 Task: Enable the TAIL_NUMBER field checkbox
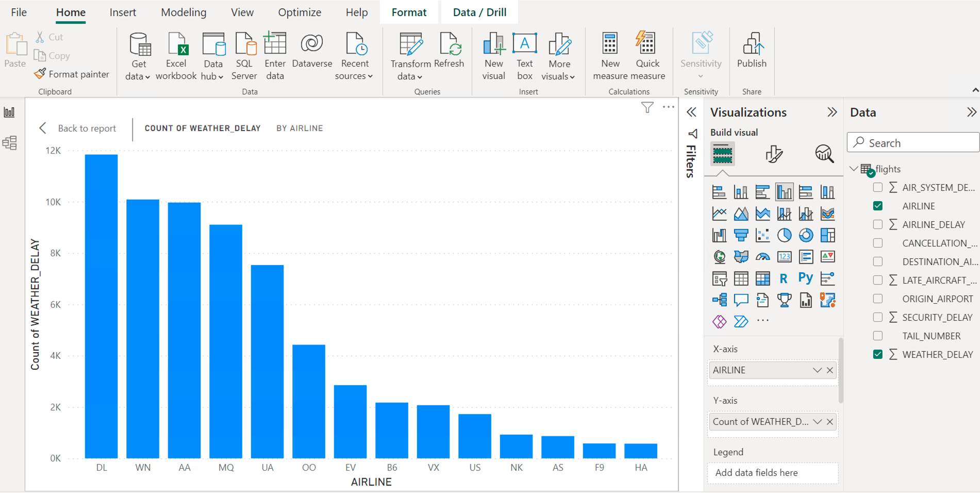[x=878, y=336]
